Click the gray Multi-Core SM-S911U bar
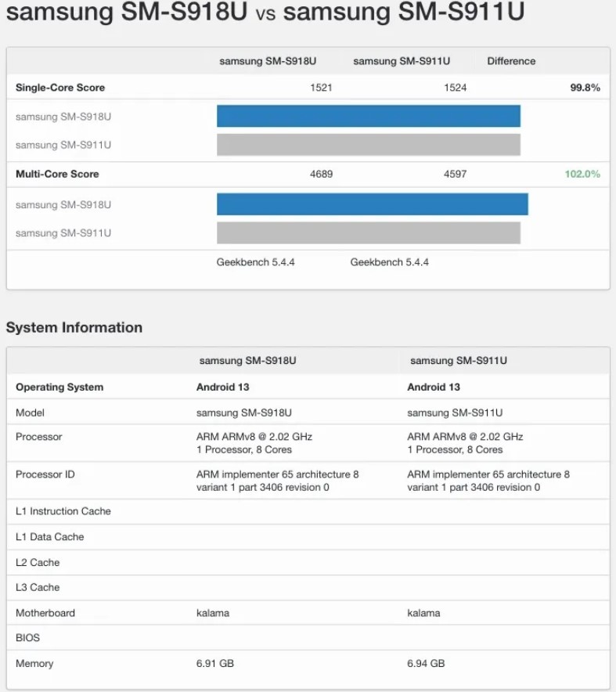Image resolution: width=616 pixels, height=692 pixels. pyautogui.click(x=369, y=232)
